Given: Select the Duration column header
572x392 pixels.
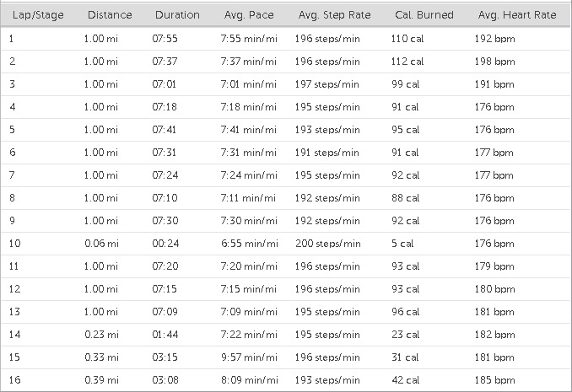Looking at the screenshot, I should click(x=177, y=15).
